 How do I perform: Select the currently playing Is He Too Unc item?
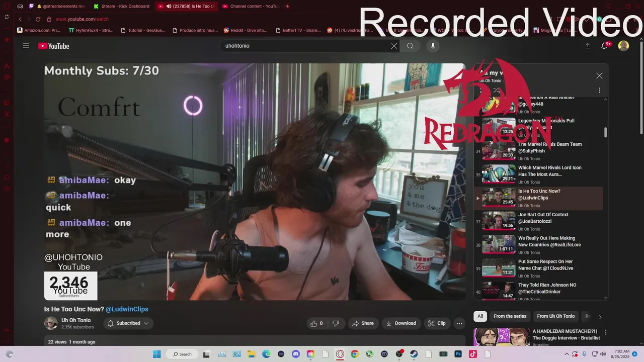(538, 198)
